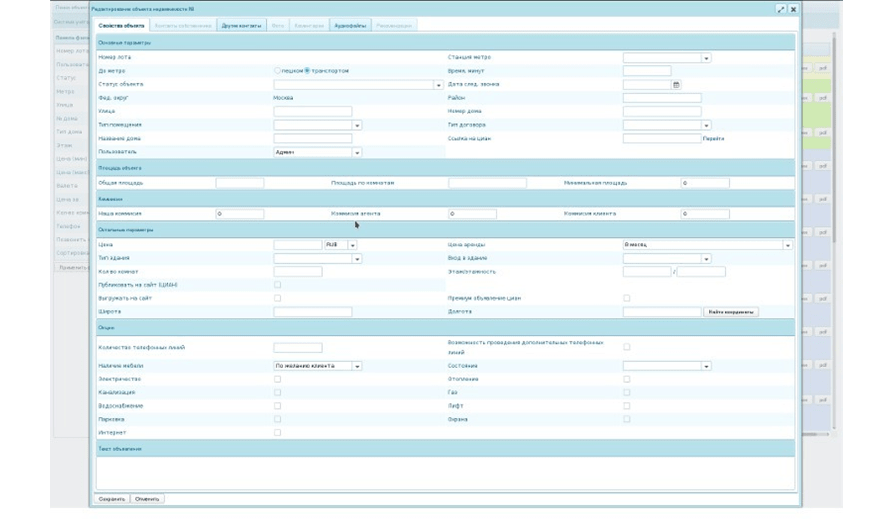Open the 'Аудиофайлы' tab

[350, 25]
